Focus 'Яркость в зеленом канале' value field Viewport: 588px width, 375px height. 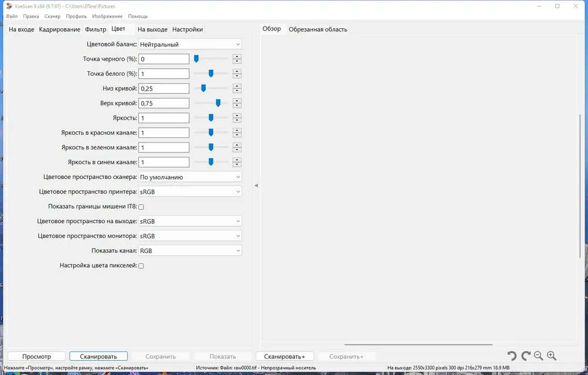click(164, 148)
